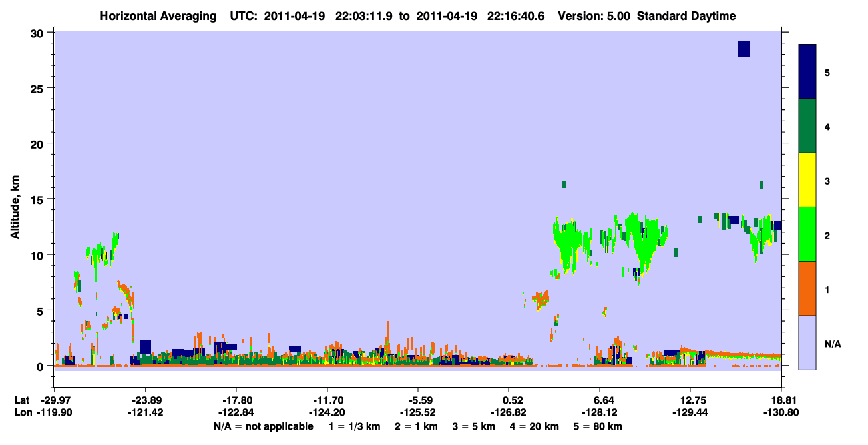Click the '2 = 1 km' legend entry
This screenshot has height=445, width=868.
[x=417, y=426]
